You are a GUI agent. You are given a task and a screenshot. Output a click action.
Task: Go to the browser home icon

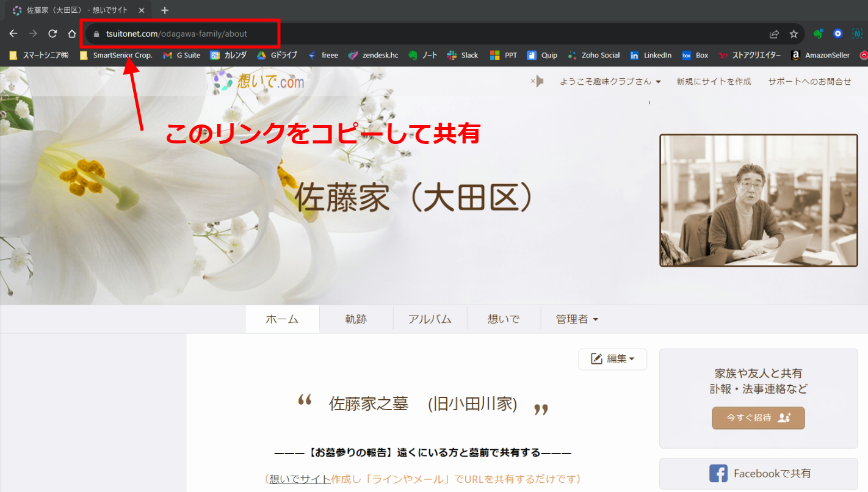(72, 34)
